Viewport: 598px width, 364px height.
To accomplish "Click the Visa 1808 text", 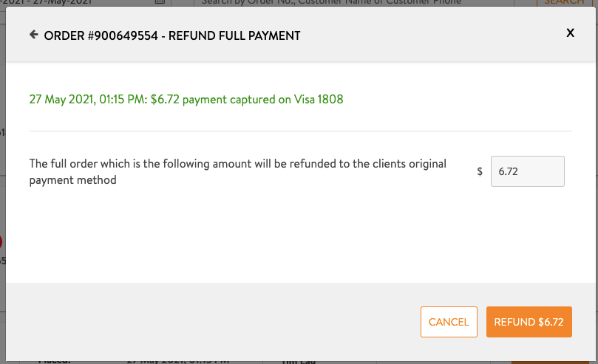I will [319, 99].
